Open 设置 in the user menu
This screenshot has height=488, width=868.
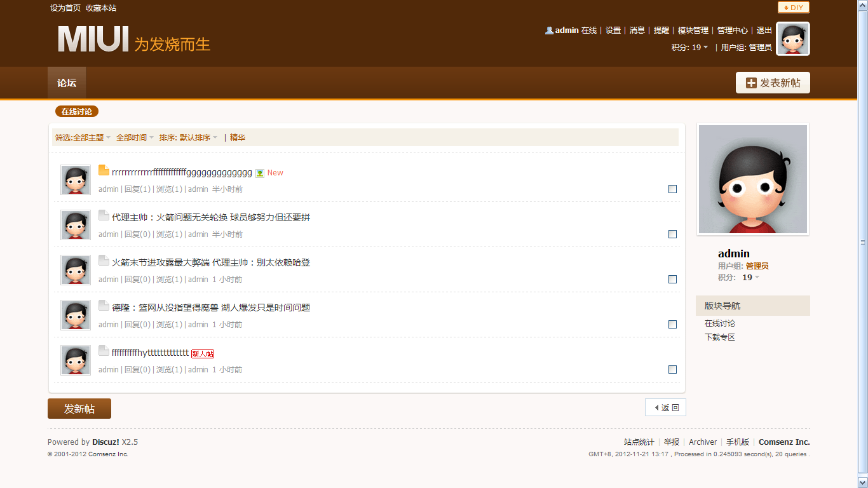(x=613, y=30)
